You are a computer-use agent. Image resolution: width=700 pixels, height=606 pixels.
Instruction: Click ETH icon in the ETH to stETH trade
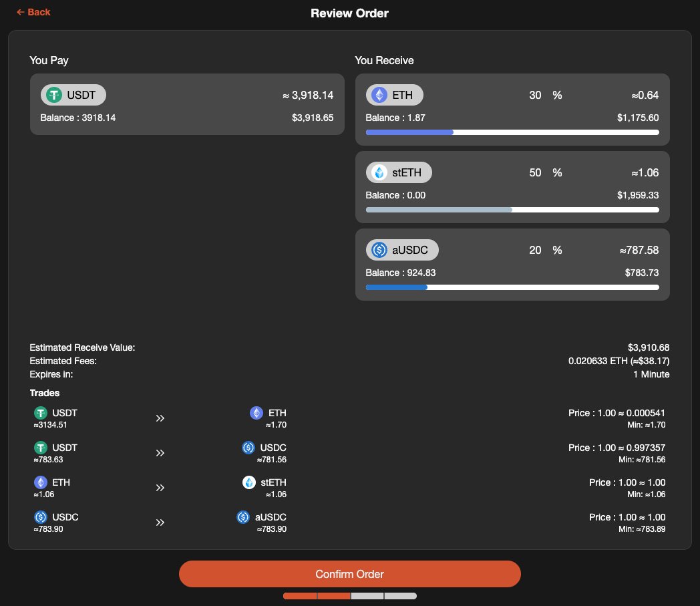(41, 482)
